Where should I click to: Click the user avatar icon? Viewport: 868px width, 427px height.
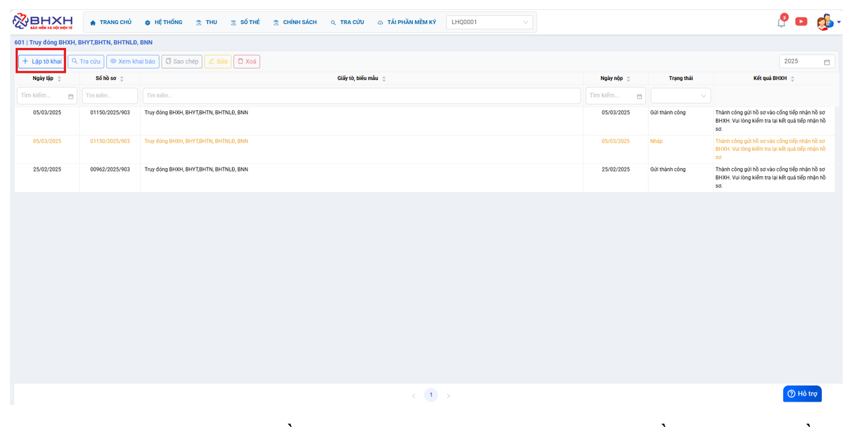point(825,22)
